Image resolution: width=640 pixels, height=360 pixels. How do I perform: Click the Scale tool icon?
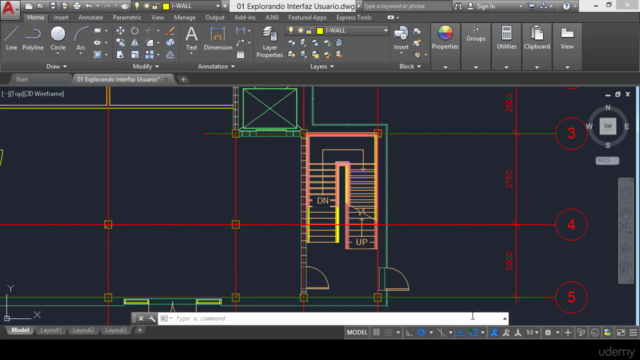pos(134,54)
